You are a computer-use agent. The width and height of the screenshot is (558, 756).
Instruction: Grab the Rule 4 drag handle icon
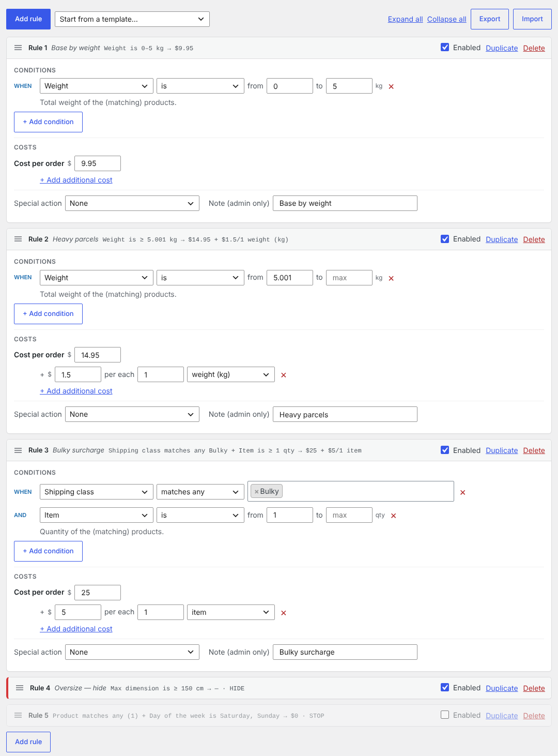click(20, 688)
